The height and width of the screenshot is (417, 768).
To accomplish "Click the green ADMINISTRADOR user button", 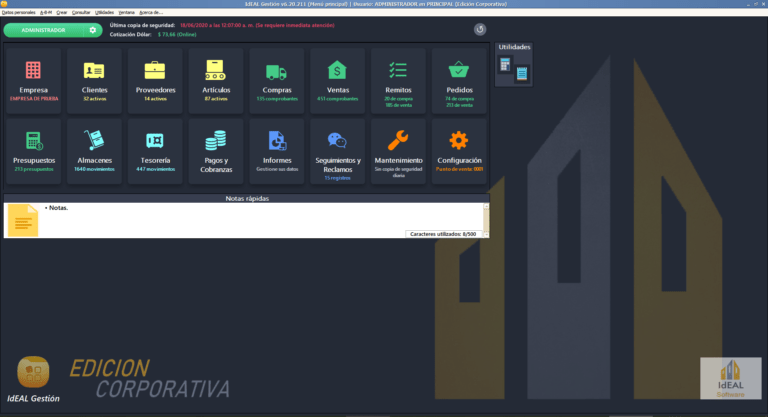I will tap(53, 30).
